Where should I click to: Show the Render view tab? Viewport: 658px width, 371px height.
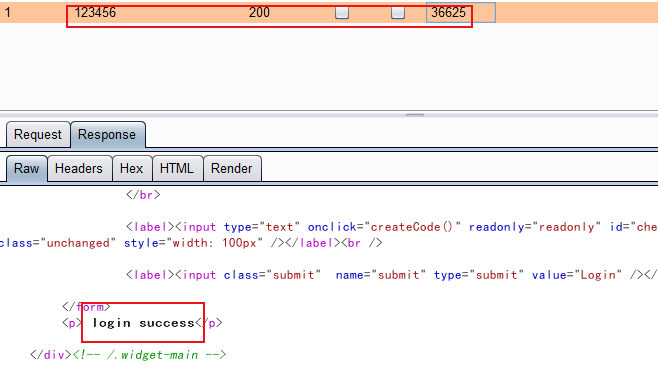[232, 169]
